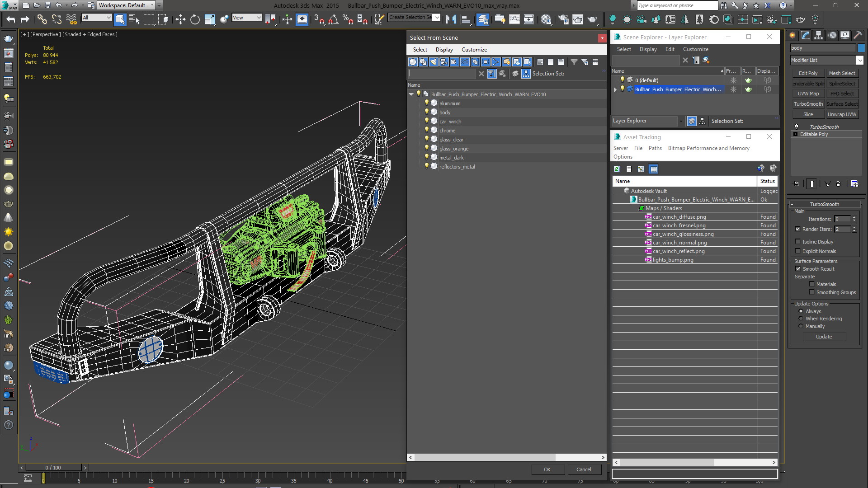Open the Help question mark icon in left toolbar

coord(8,425)
